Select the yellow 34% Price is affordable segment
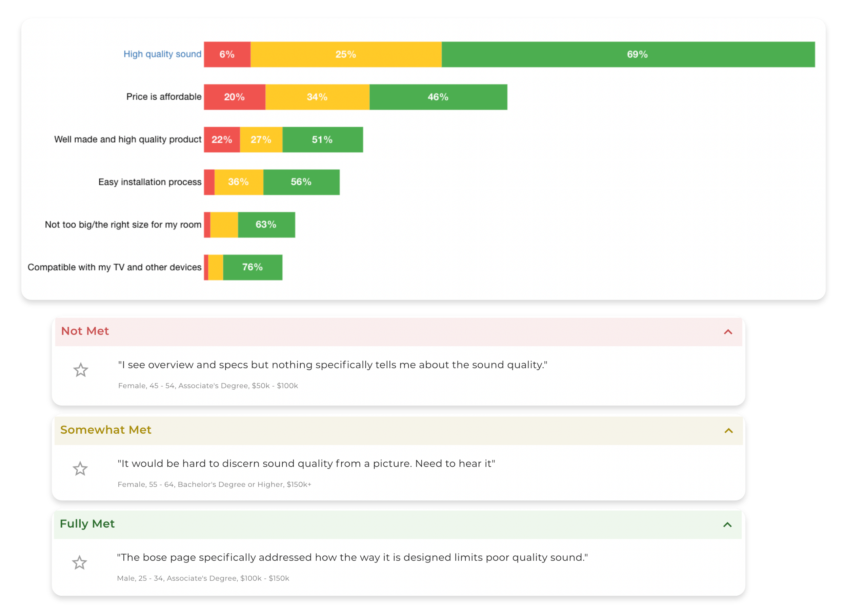The height and width of the screenshot is (616, 844). click(x=317, y=97)
